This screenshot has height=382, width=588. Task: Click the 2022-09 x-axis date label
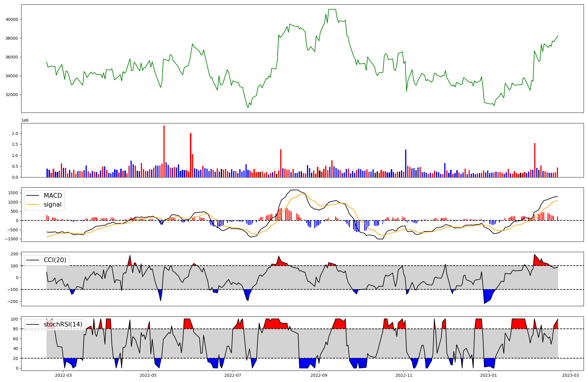[x=319, y=375]
